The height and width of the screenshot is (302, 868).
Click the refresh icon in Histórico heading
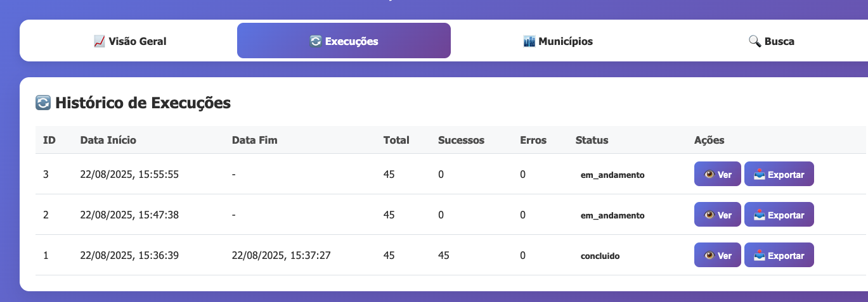click(x=43, y=103)
